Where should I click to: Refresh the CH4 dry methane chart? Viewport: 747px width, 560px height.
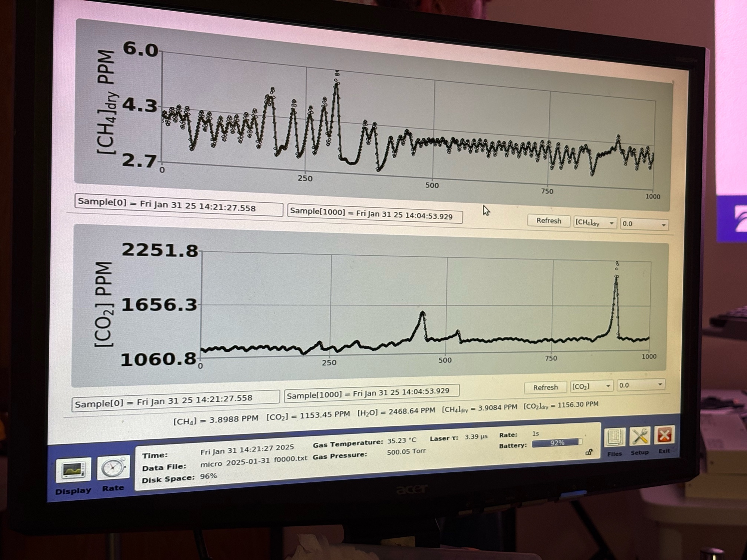pos(548,221)
